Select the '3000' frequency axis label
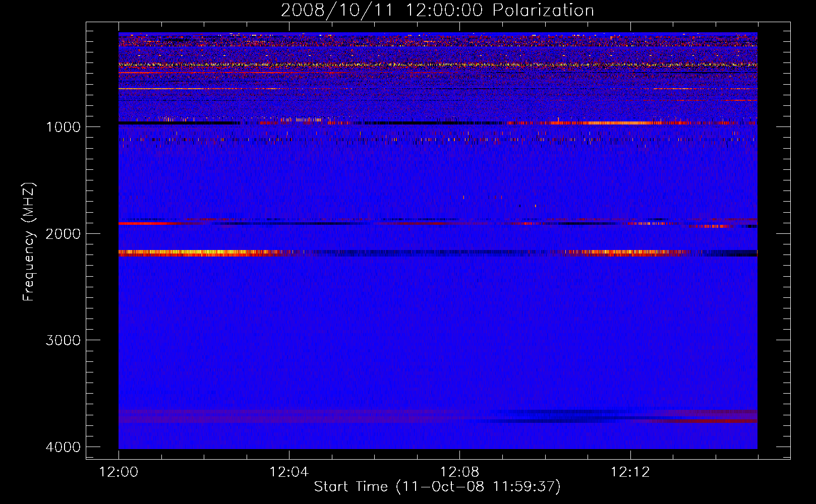816x504 pixels. (x=63, y=340)
